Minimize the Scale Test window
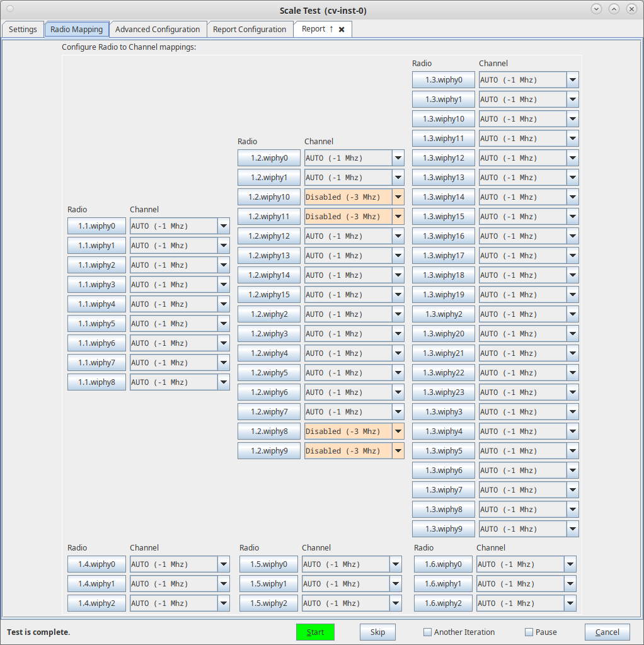Viewport: 644px width, 645px height. (596, 9)
